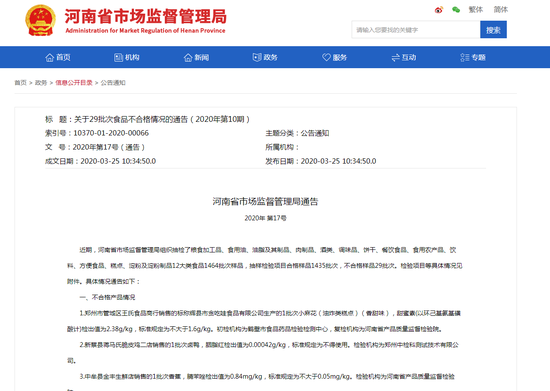550x391 pixels.
Task: Click the arrows icon beside 互动
Action: [395, 58]
